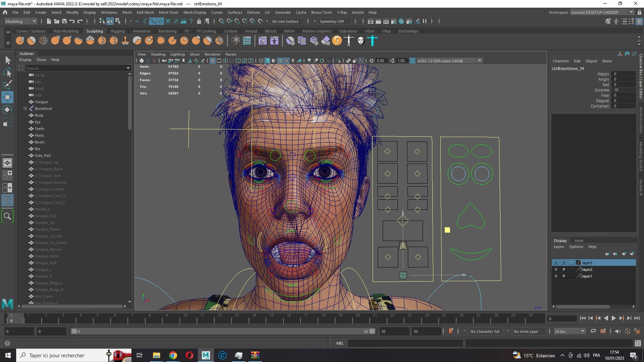The width and height of the screenshot is (644, 362).
Task: Click the layer3 color swatch
Action: (x=579, y=263)
